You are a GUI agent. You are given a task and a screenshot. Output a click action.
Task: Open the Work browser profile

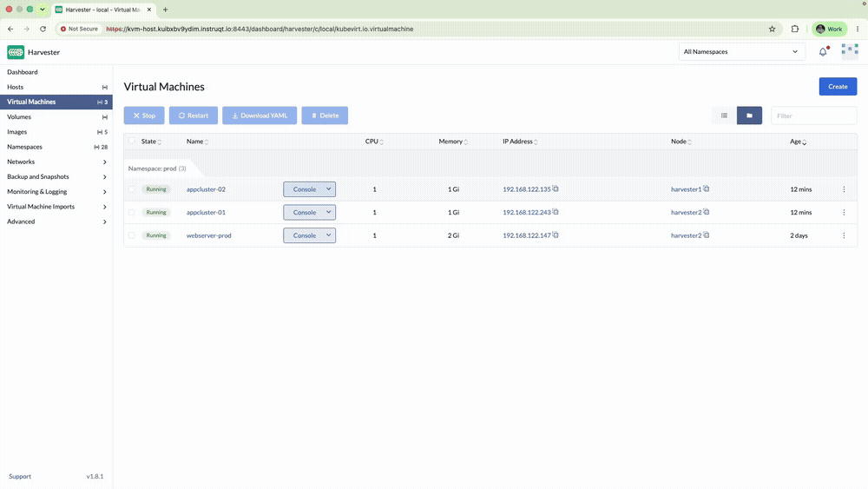pyautogui.click(x=829, y=29)
